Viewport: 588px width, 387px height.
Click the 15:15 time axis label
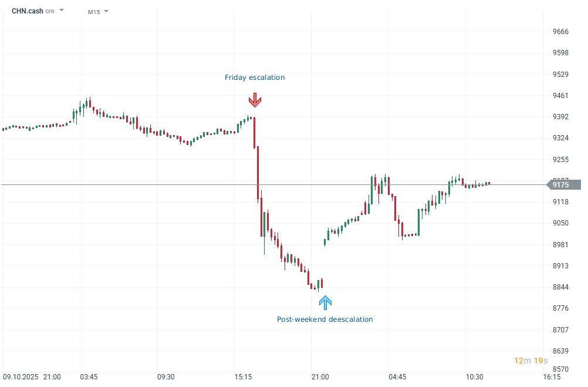click(x=243, y=377)
